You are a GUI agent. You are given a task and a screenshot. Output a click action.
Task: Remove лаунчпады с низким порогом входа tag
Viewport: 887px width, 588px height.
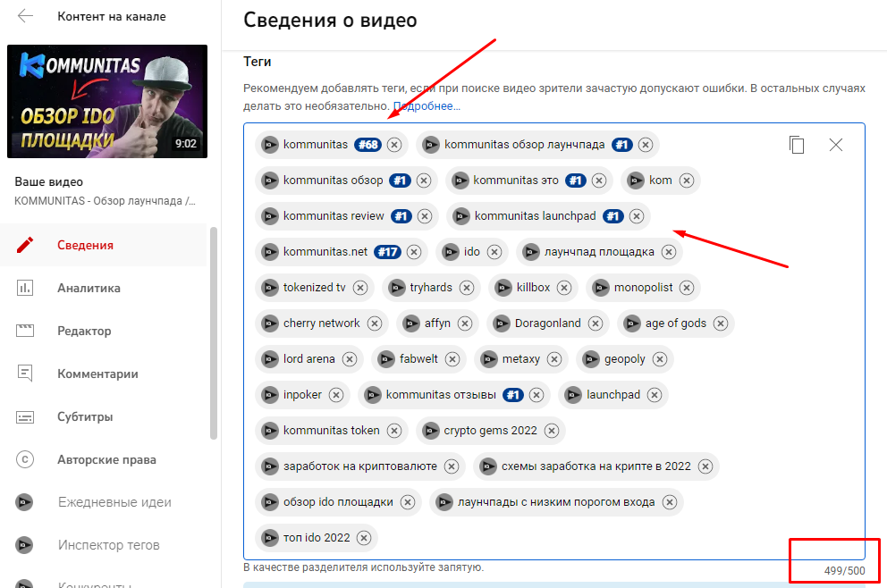click(670, 502)
